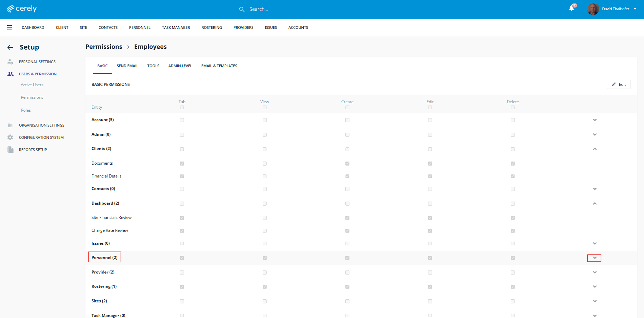Collapse the Clients (2) row chevron
This screenshot has width=644, height=318.
[x=595, y=149]
